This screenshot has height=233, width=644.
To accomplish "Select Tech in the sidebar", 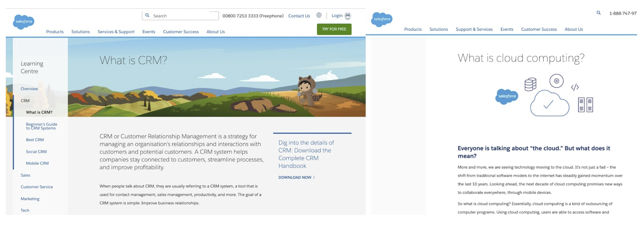I will [x=25, y=210].
